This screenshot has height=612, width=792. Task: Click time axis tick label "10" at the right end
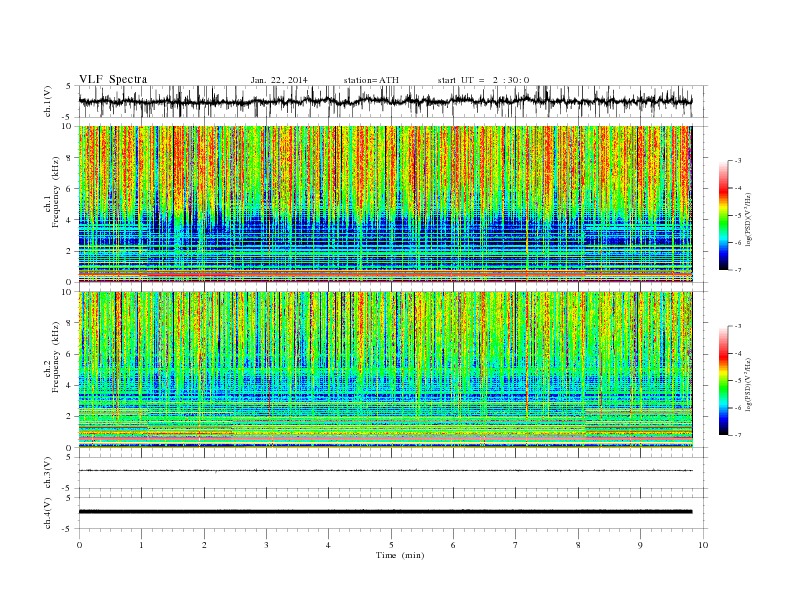coord(703,545)
